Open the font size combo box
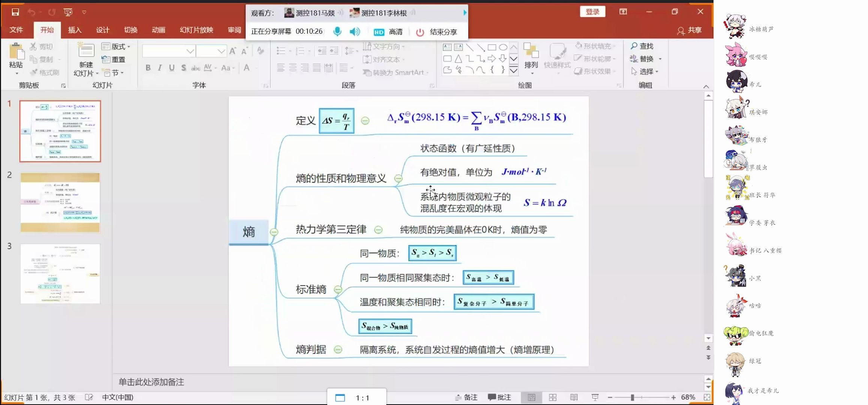Viewport: 868px width, 405px height. (x=211, y=51)
